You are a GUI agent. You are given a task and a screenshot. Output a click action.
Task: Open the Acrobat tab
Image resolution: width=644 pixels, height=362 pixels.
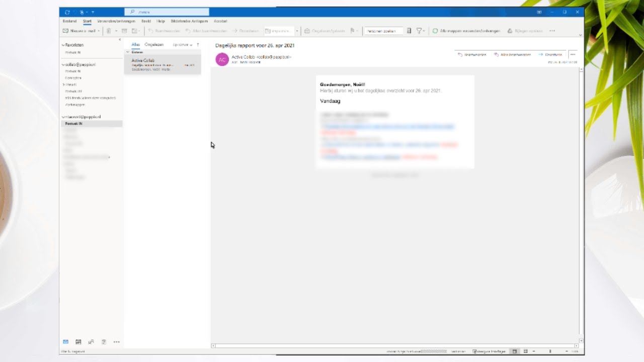[x=220, y=21]
